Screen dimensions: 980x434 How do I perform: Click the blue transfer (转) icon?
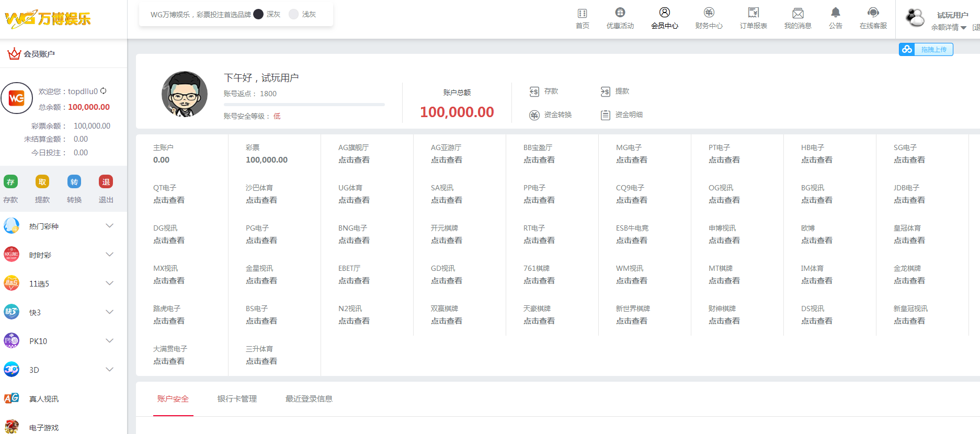[x=74, y=182]
